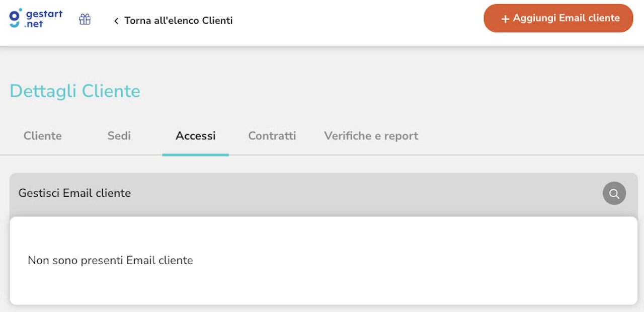Click the gift box icon beside the logo
The image size is (644, 312).
pyautogui.click(x=84, y=19)
